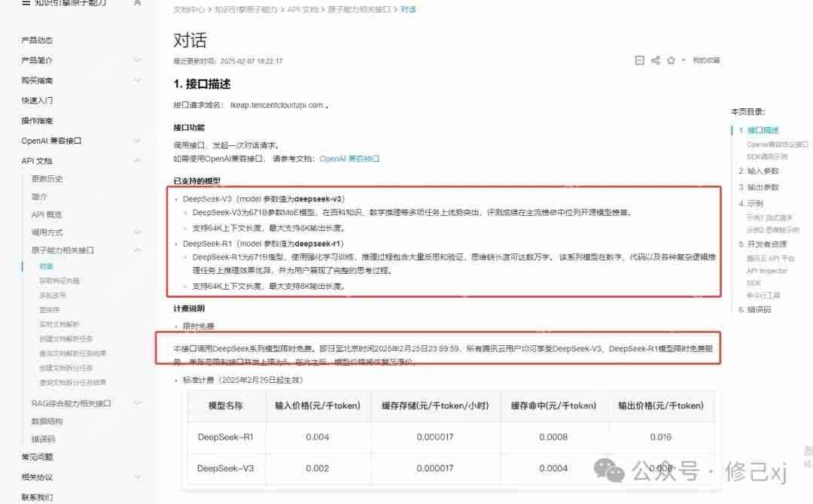Click the star favorite icon
The width and height of the screenshot is (813, 504).
click(x=671, y=61)
